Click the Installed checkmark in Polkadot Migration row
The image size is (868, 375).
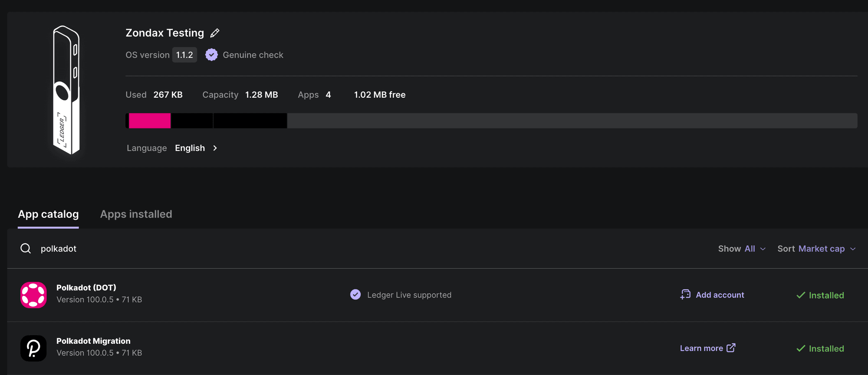[801, 348]
